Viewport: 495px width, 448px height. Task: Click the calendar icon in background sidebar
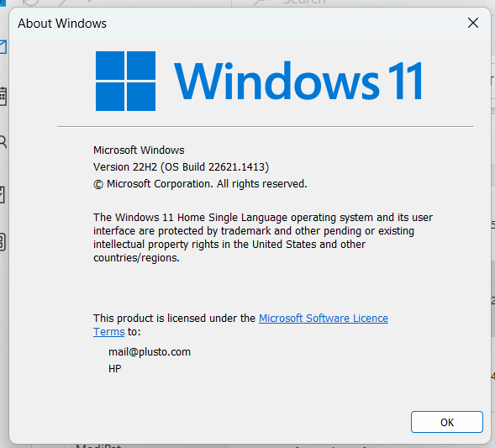tap(3, 97)
